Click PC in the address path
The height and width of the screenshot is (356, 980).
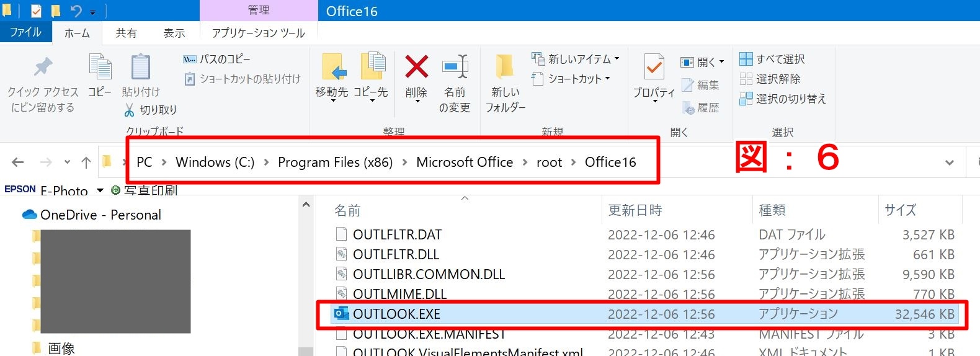coord(144,162)
